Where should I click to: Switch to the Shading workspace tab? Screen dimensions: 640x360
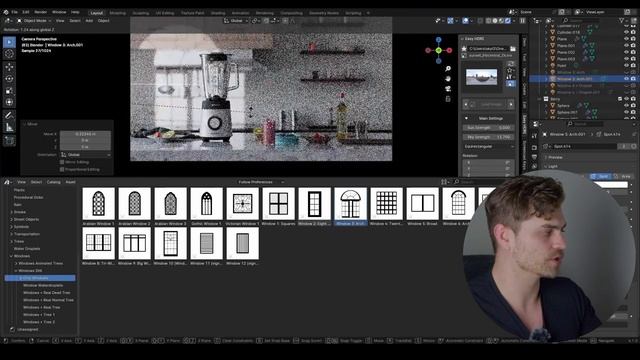point(218,13)
